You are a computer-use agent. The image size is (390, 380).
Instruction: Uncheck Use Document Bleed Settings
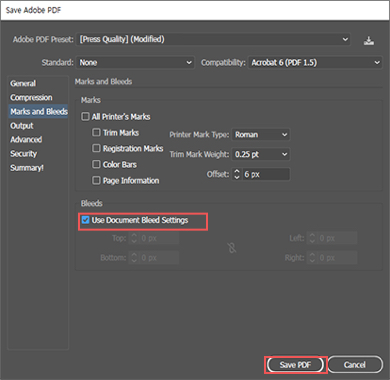pos(85,220)
